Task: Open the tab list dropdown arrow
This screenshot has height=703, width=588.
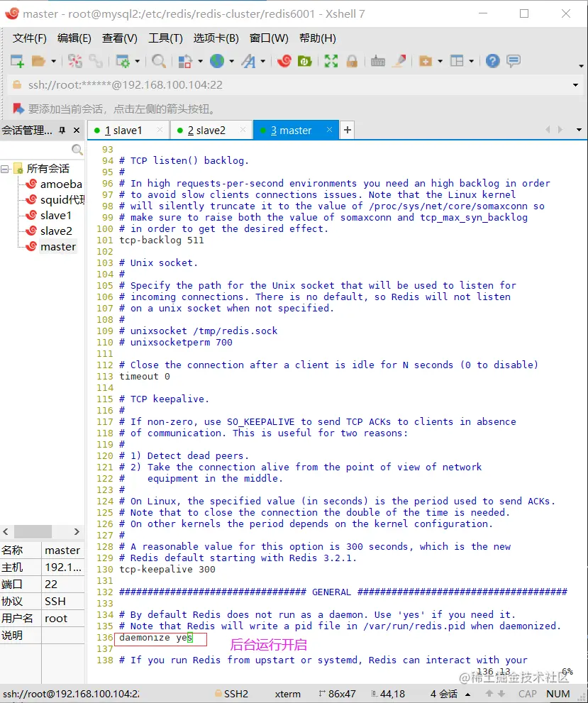Action: tap(579, 130)
